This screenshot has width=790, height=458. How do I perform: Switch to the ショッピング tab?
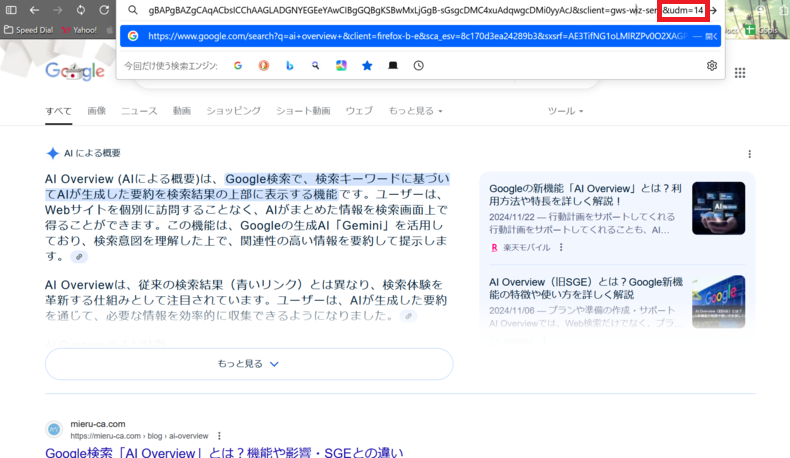(x=233, y=111)
